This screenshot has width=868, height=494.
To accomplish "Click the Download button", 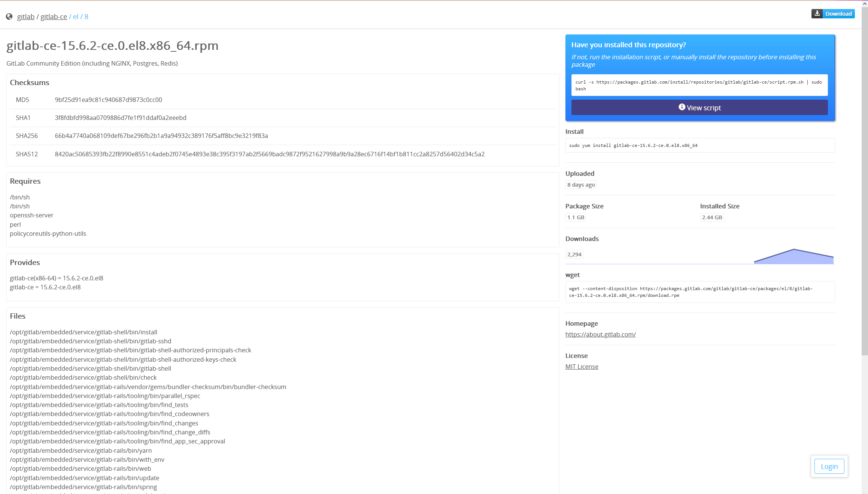I will click(x=838, y=13).
